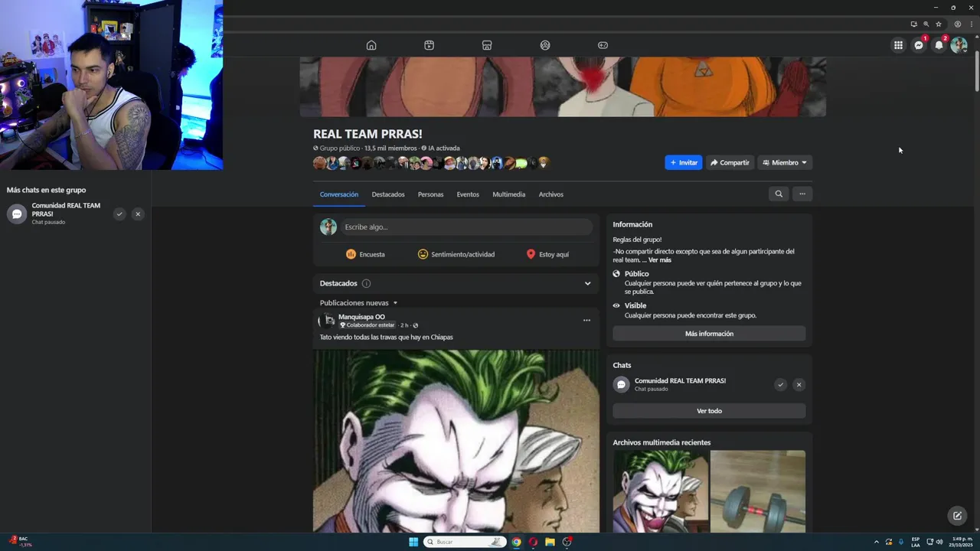Click the 'Escribe algo...' post field
The image size is (980, 551).
tap(467, 227)
